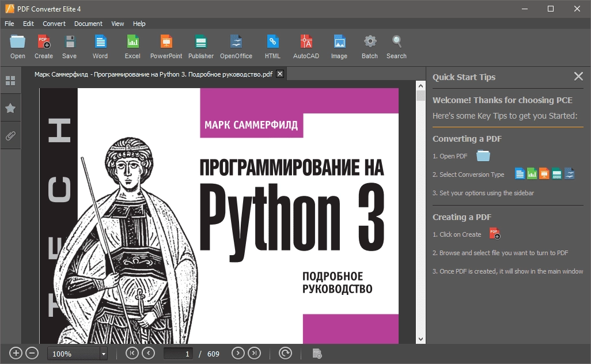Screen dimensions: 591x364
Task: Convert to Publisher using toolbar icon
Action: 201,41
